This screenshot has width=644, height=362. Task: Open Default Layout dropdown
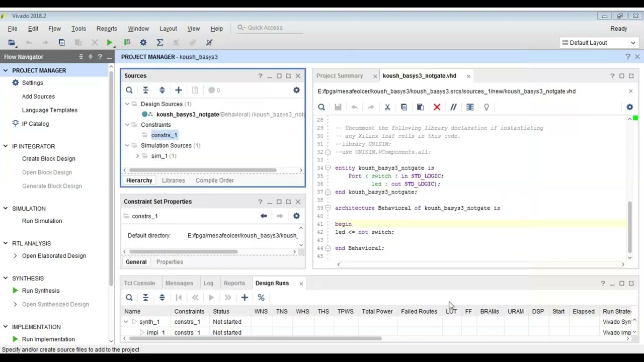pos(598,43)
